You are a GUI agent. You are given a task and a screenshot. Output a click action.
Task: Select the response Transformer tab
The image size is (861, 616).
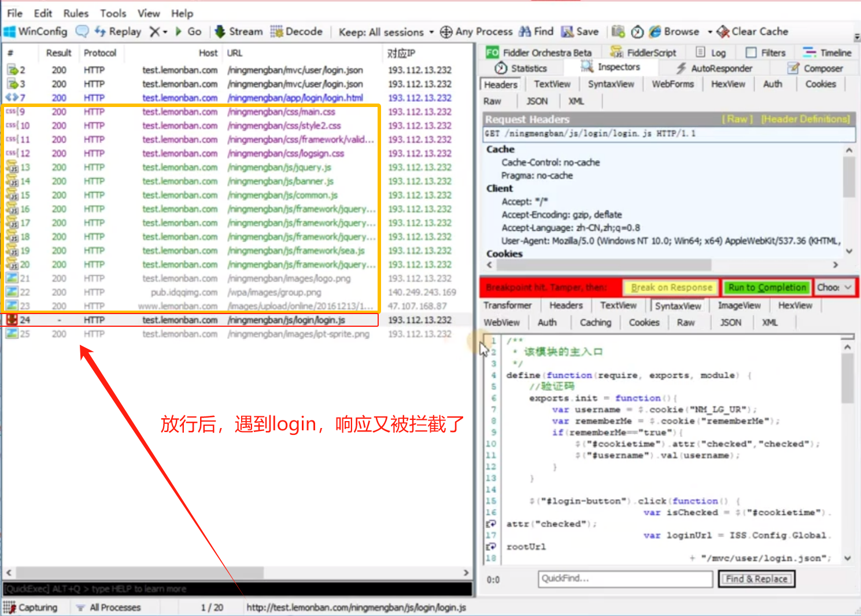(507, 305)
